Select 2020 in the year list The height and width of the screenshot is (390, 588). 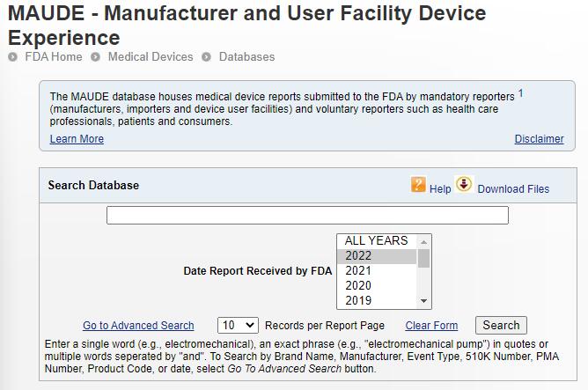click(x=376, y=285)
